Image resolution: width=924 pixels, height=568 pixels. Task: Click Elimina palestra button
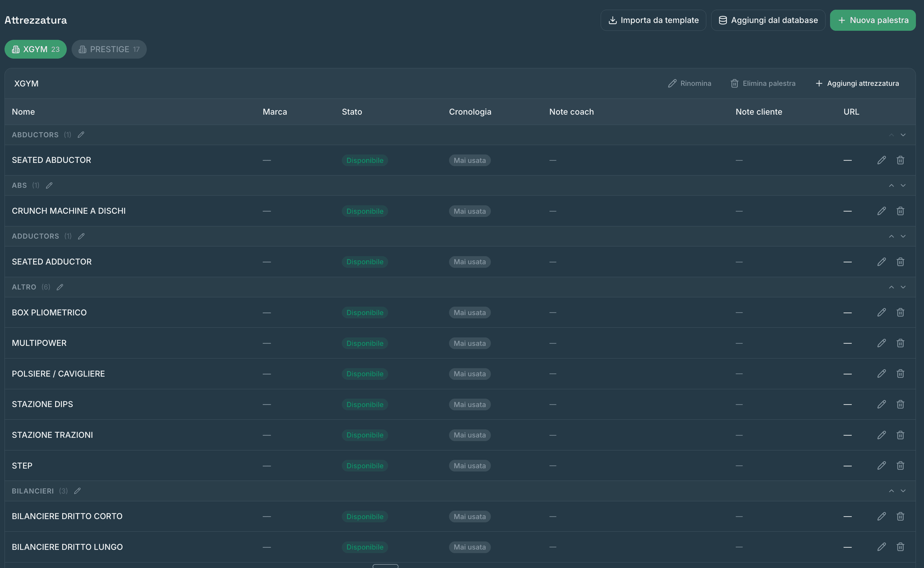[x=763, y=84]
